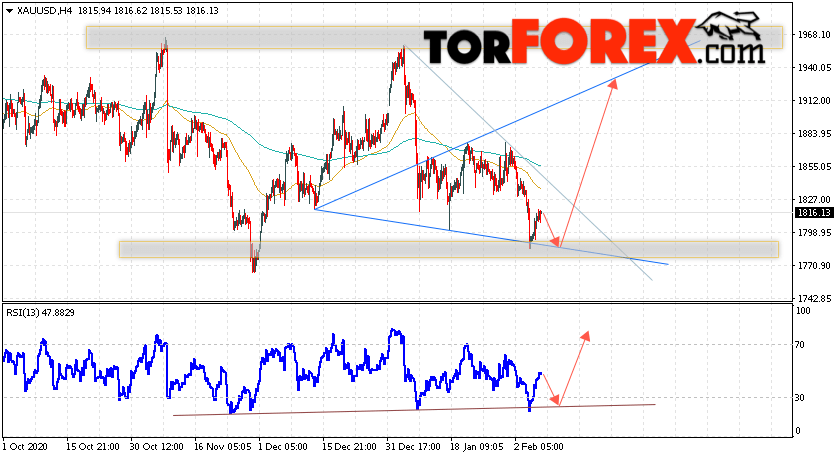Screen dimensions: 838x458
Task: Select the 18 Jan 09:05 date label
Action: (x=477, y=447)
